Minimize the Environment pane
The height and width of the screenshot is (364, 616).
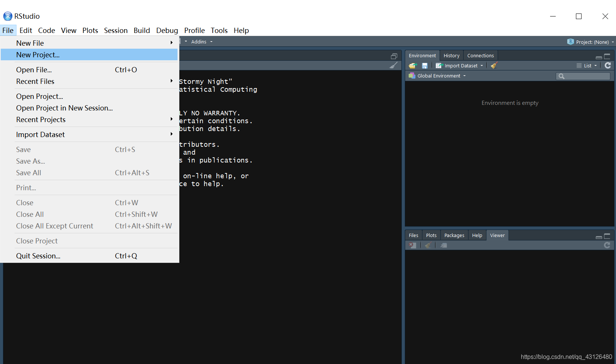pos(599,57)
